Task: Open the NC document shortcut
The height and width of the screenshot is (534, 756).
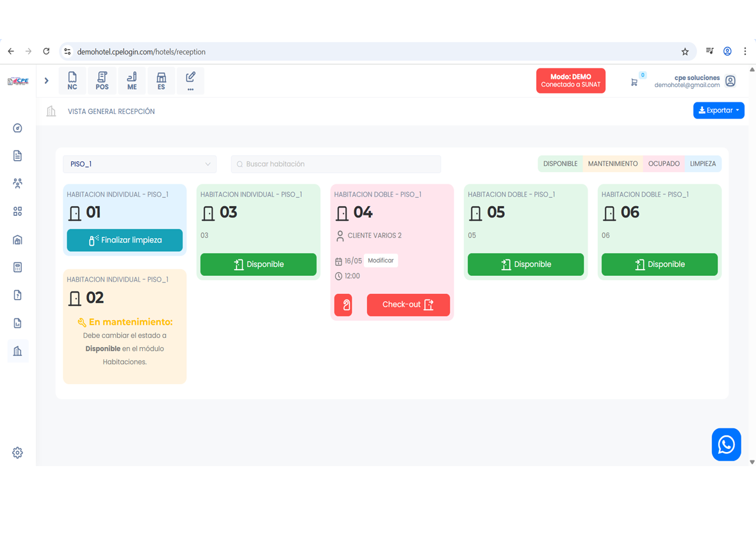Action: coord(72,81)
